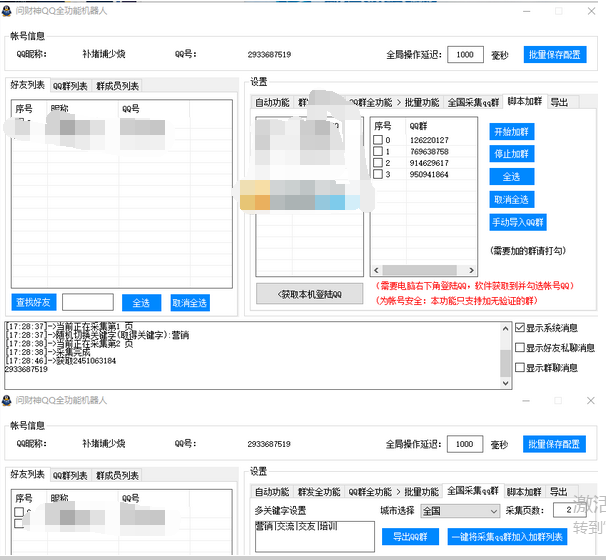The width and height of the screenshot is (606, 560).
Task: Open 导出 tab in bottom window
Action: click(558, 492)
